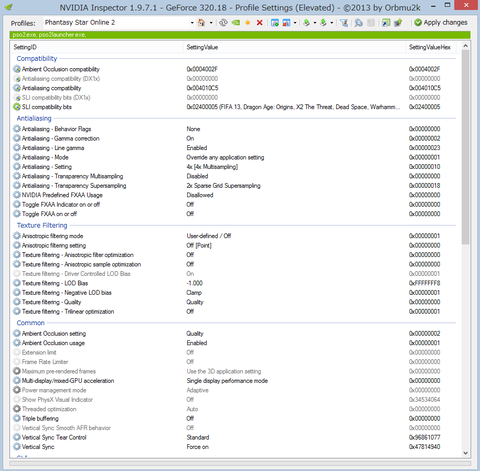
Task: Open the dropdown arrow next to home icon
Action: click(x=211, y=23)
